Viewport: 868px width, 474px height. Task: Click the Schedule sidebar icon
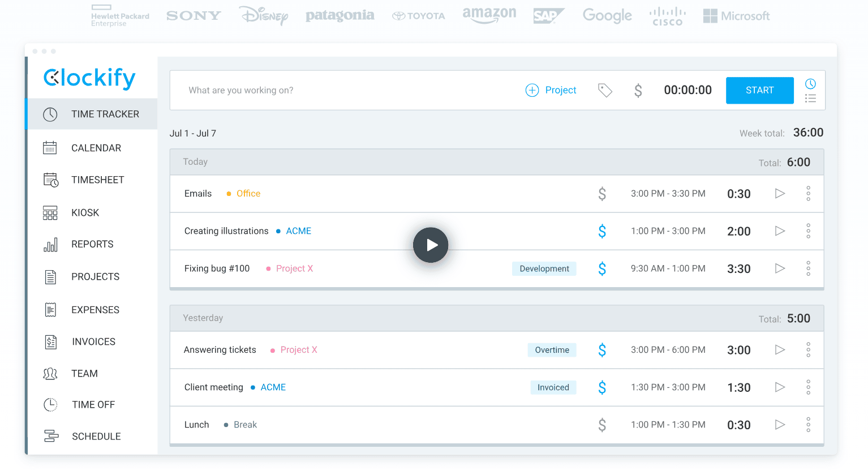pyautogui.click(x=51, y=436)
